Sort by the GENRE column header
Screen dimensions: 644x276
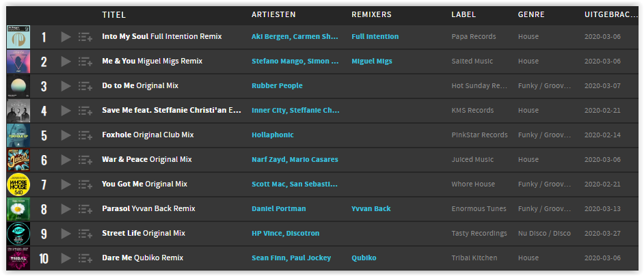pos(531,15)
